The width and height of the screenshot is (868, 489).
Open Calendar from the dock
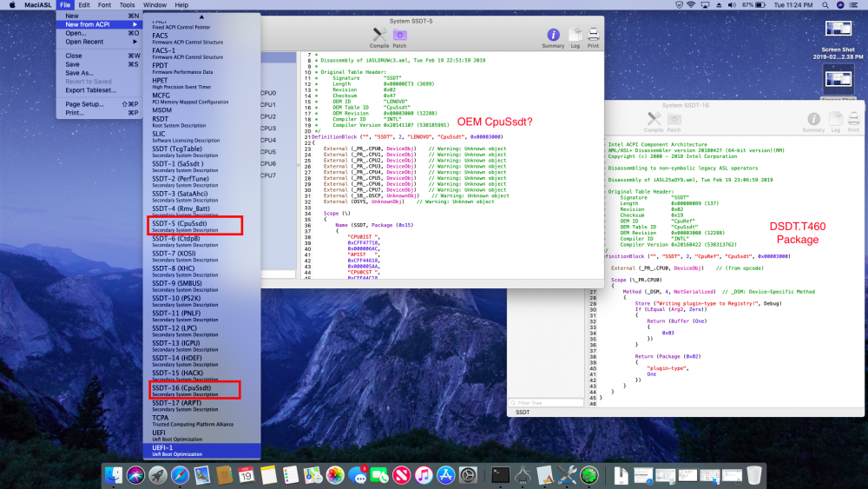247,475
